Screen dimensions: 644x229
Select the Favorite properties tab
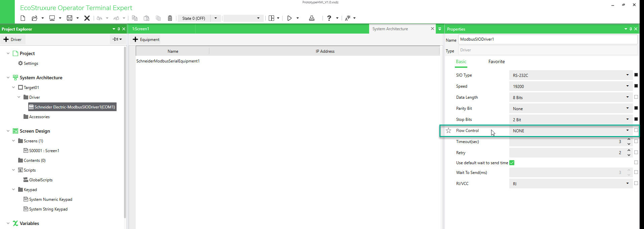[x=497, y=61]
